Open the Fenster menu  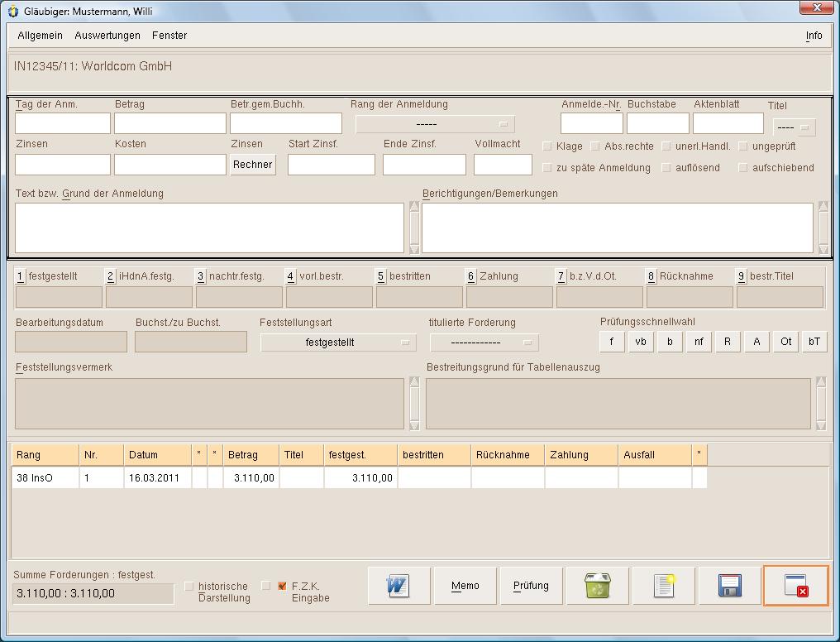click(169, 36)
